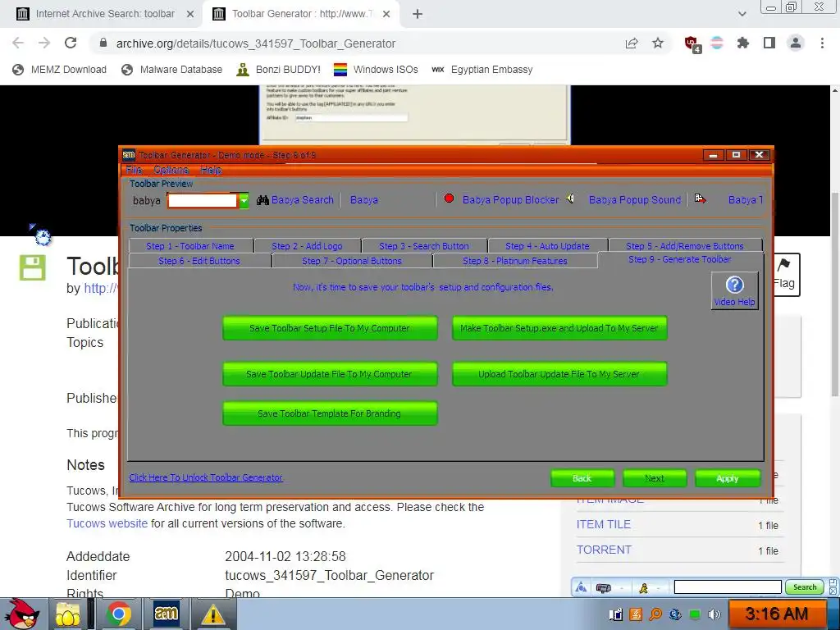Click the mailbox icon on desktop toolbar
This screenshot has height=630, width=840.
[604, 588]
